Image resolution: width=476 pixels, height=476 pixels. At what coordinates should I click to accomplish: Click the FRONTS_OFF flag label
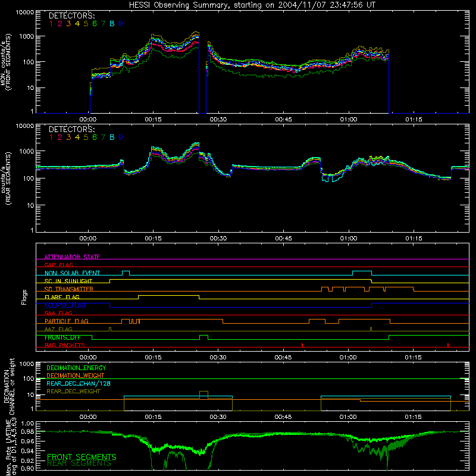[x=62, y=337]
